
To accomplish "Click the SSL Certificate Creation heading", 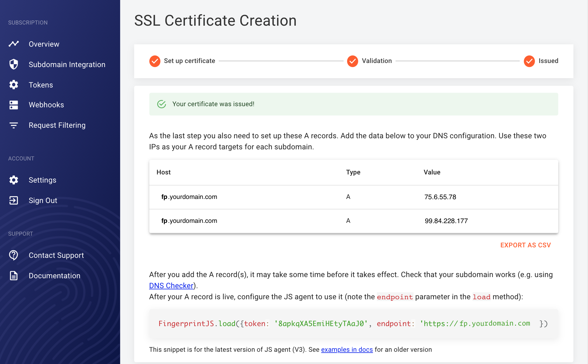I will [215, 21].
